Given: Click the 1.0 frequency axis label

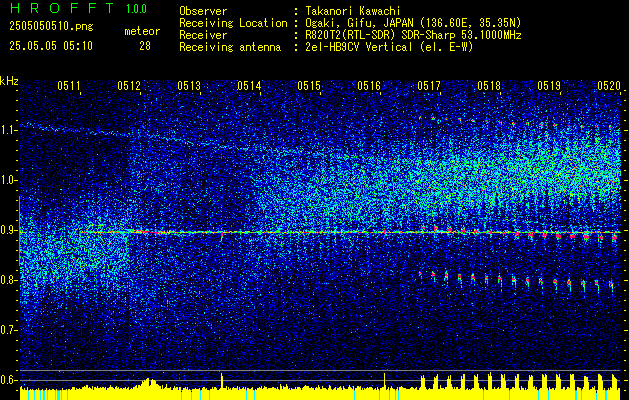Looking at the screenshot, I should 8,180.
